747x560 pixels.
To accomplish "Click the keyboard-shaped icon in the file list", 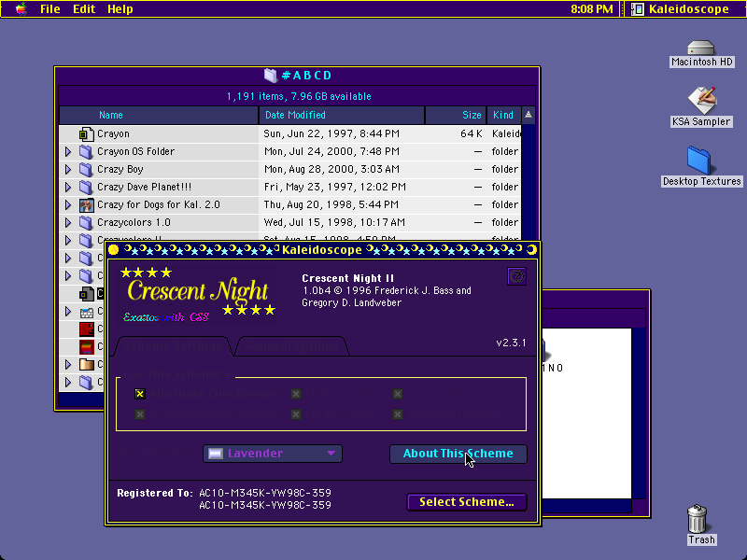I will [86, 312].
